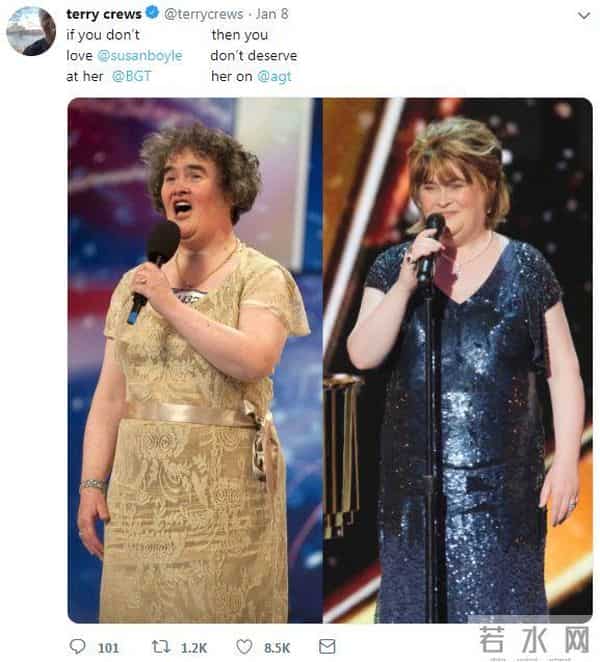Screen dimensions: 600x662
Task: Click the terry crews display name
Action: coord(104,14)
